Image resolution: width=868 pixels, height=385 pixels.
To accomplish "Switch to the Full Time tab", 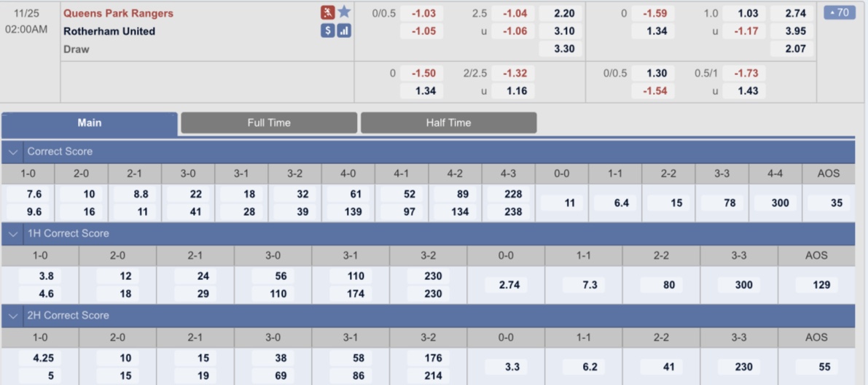I will pyautogui.click(x=269, y=123).
